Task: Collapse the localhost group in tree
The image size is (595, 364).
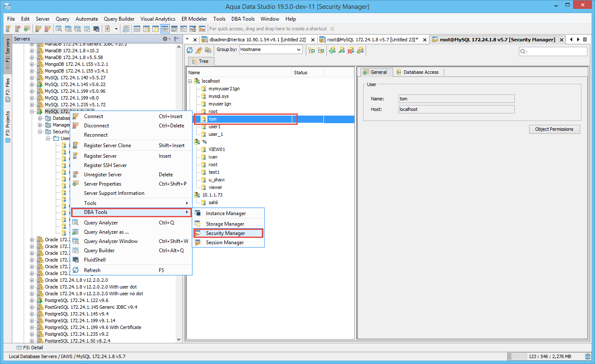Action: 190,81
